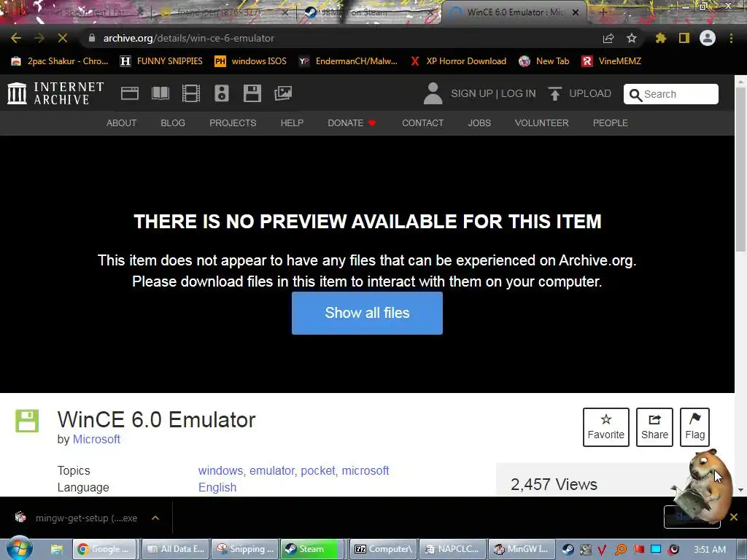Select the WinCE 6.0 Emulator tab
Image resolution: width=747 pixels, height=560 pixels.
[x=514, y=12]
